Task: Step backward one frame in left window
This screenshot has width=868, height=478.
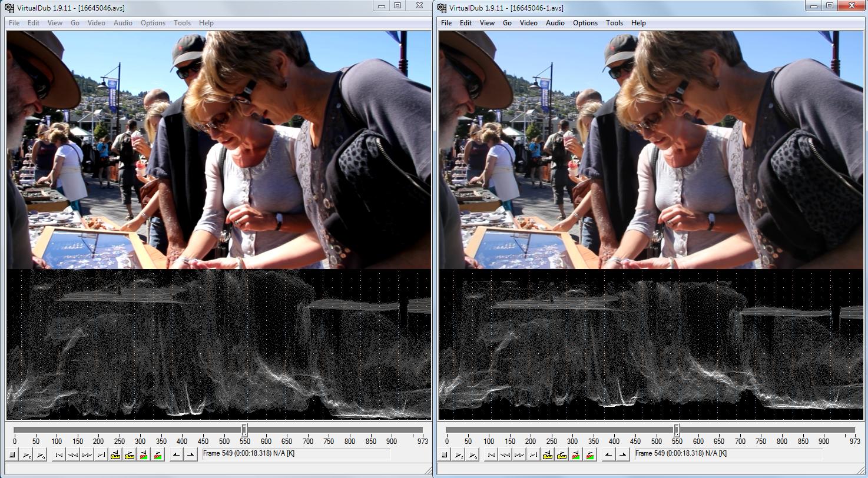Action: pyautogui.click(x=72, y=454)
